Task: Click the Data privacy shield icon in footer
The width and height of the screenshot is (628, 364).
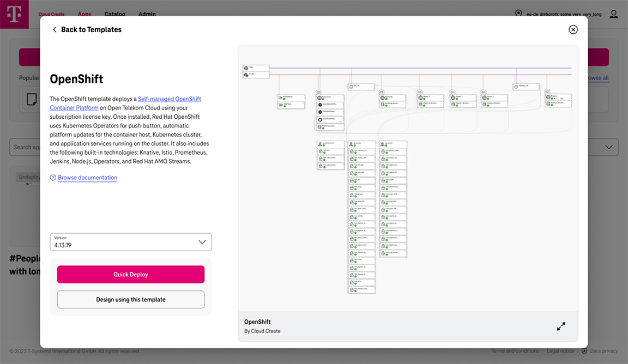Action: click(x=584, y=351)
